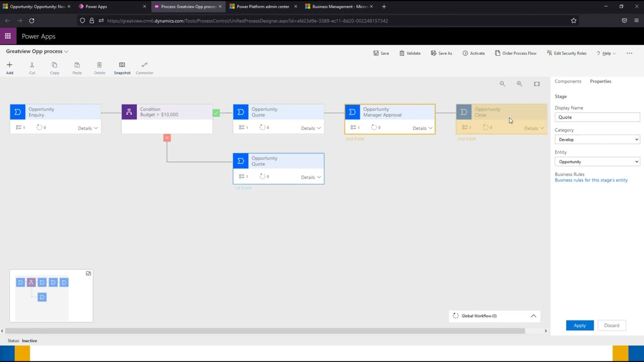Click the Save button
644x362 pixels.
(381, 53)
